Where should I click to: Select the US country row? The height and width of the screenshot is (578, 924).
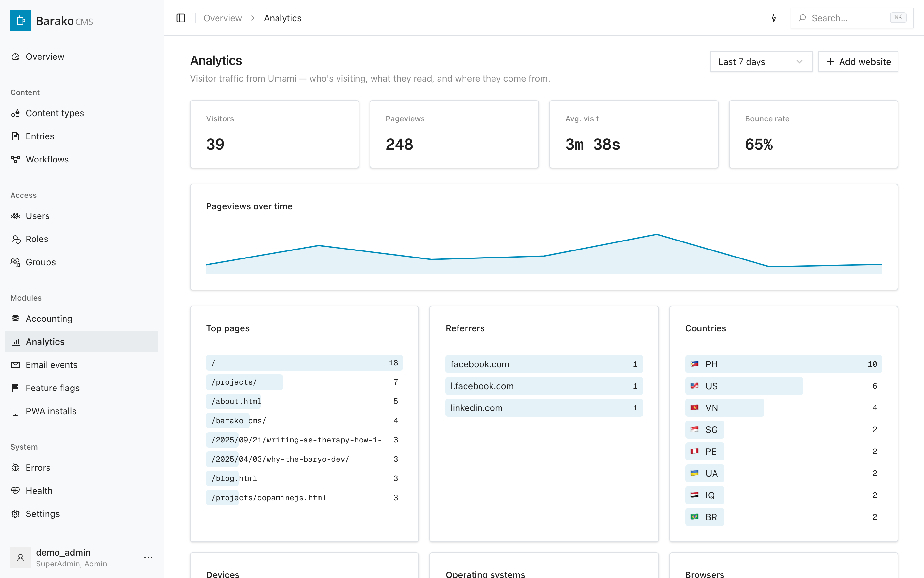point(783,386)
